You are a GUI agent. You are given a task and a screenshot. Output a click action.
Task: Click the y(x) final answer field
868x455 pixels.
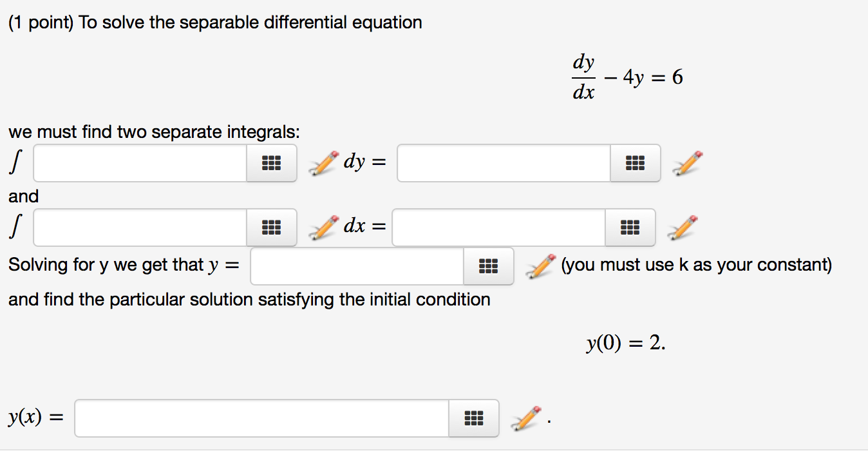[x=261, y=418]
